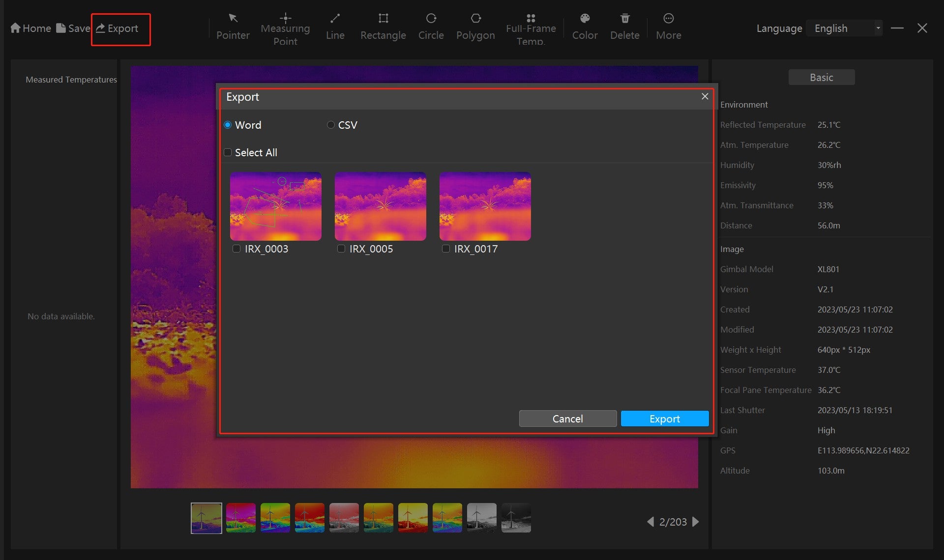Viewport: 944px width, 560px height.
Task: Click the Home menu item
Action: pyautogui.click(x=30, y=28)
